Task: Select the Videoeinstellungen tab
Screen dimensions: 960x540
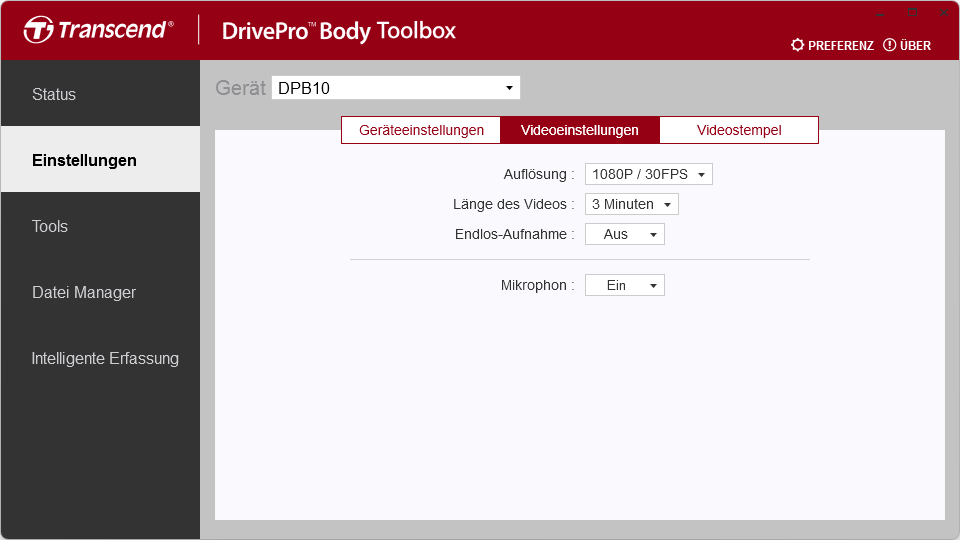Action: [580, 130]
